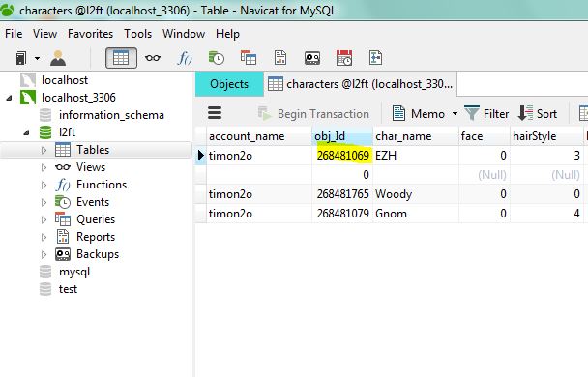Select Views in the tree

tap(91, 167)
